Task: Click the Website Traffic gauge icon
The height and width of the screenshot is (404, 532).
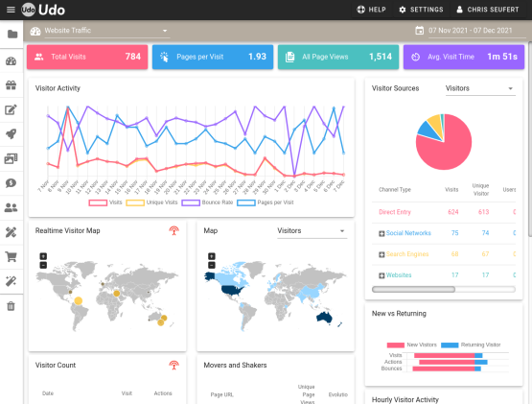Action: pyautogui.click(x=35, y=31)
